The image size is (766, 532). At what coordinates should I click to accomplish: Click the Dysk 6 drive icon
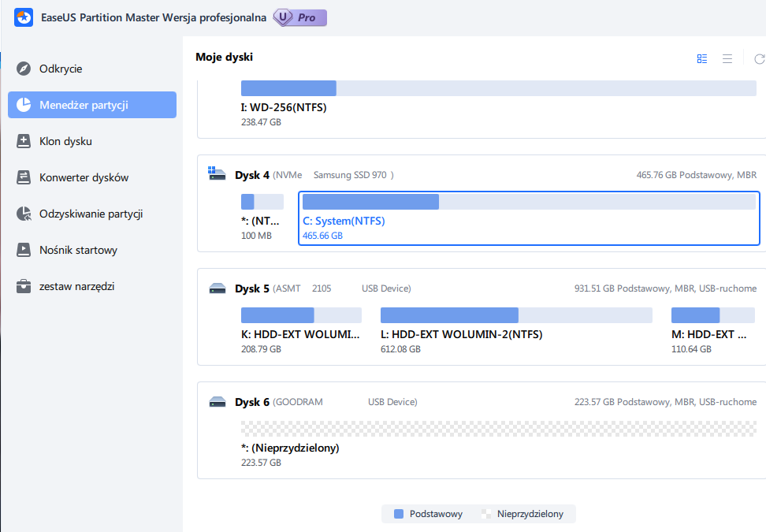(x=217, y=402)
